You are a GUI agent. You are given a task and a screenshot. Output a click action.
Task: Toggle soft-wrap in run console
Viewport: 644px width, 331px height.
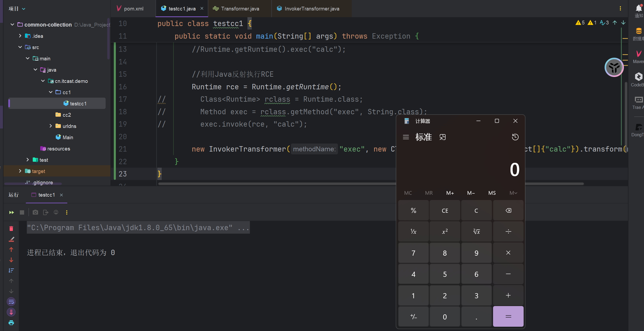click(x=11, y=302)
